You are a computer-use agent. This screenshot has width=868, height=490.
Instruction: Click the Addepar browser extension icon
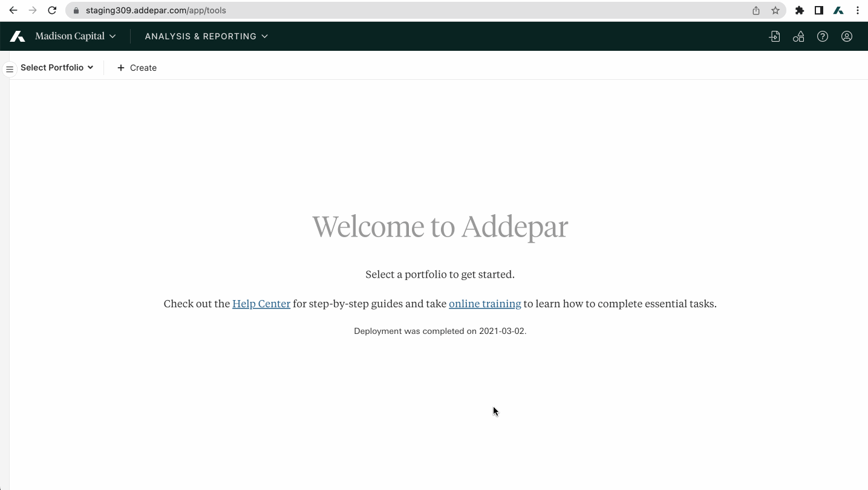838,10
